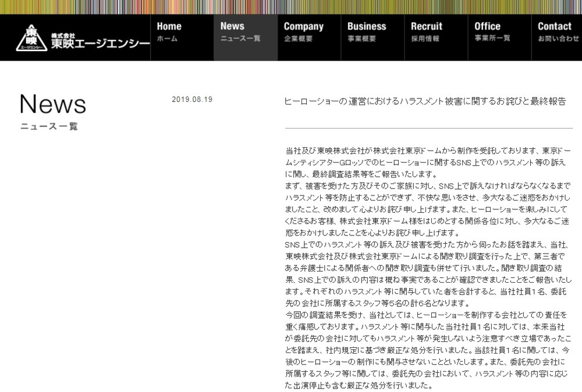582x392 pixels.
Task: Click the paragraph starting with 当社及び東映株式会社
Action: [x=428, y=162]
